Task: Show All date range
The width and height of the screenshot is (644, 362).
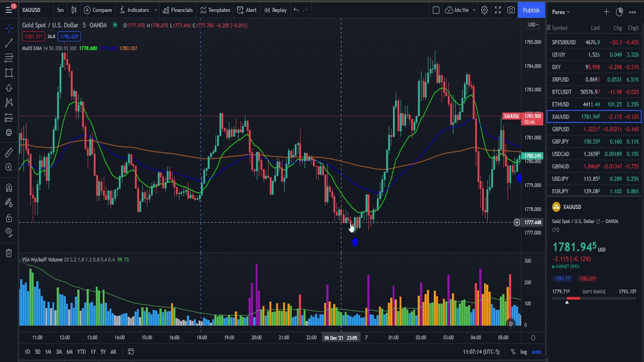Action: 113,352
